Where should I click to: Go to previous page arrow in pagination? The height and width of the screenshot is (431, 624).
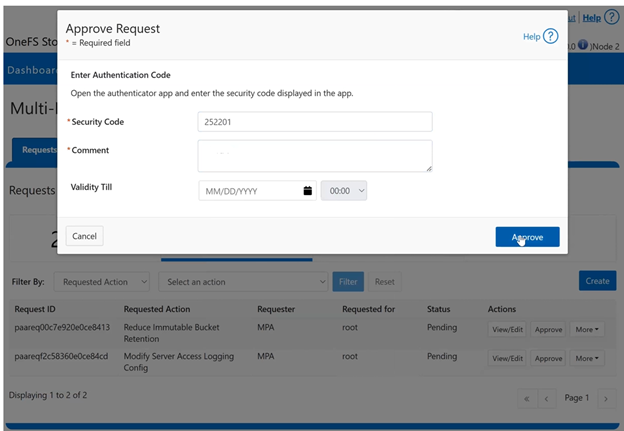coord(546,398)
